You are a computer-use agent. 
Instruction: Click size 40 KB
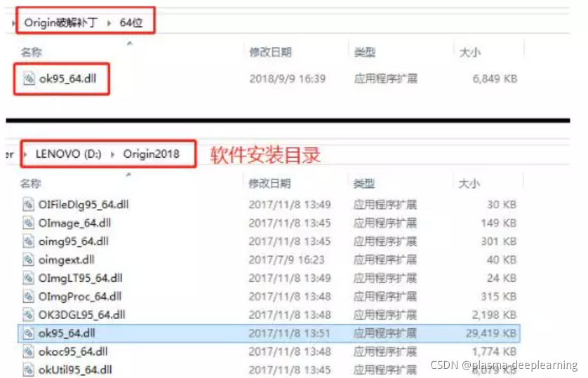(502, 259)
